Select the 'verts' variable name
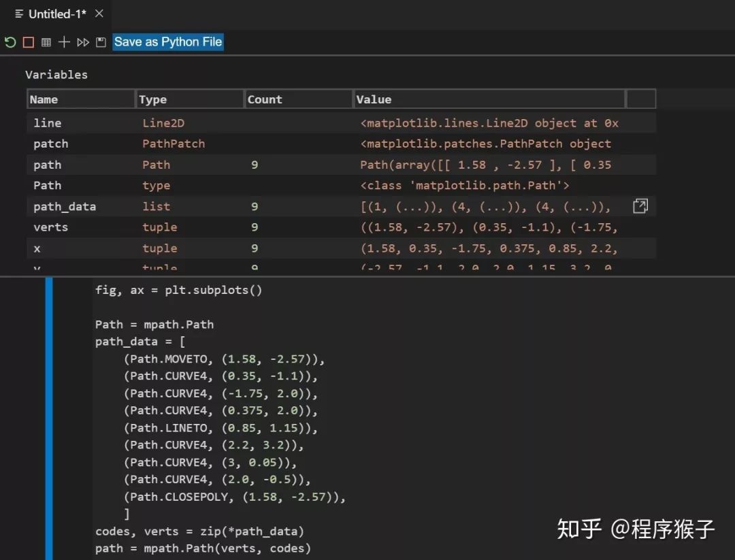Viewport: 735px width, 560px height. [x=50, y=227]
